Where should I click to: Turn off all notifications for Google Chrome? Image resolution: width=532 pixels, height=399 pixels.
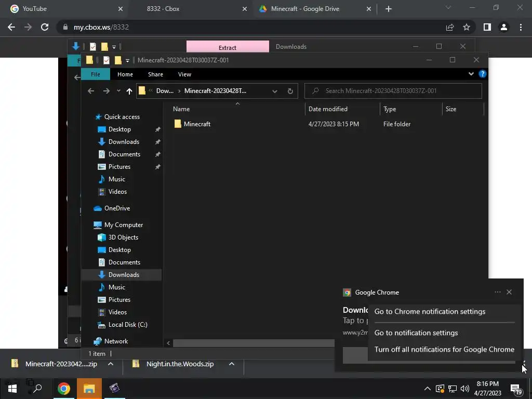444,350
